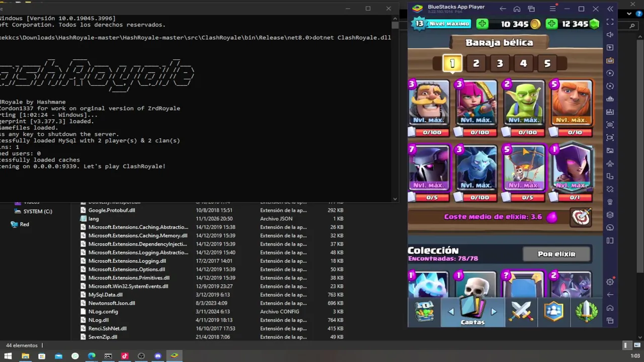Select the Goblins card in deck
Screen dimensions: 644x362
click(x=524, y=103)
